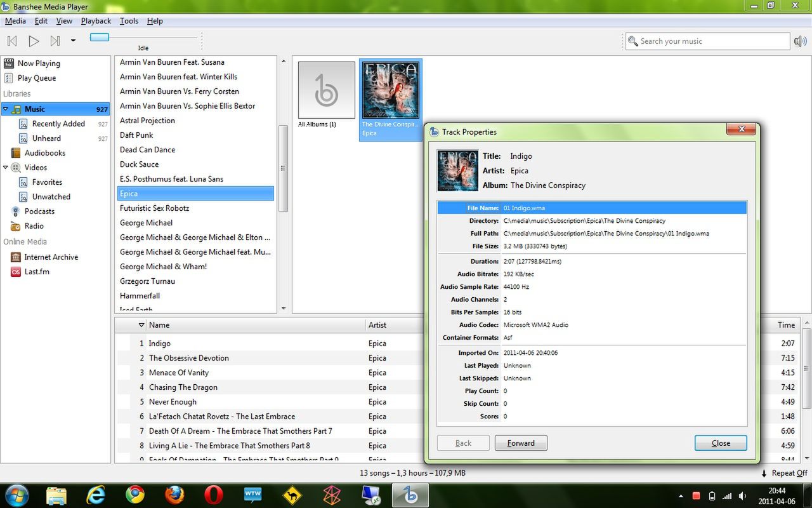The image size is (812, 508).
Task: Open Google Chrome from taskbar
Action: coord(134,495)
